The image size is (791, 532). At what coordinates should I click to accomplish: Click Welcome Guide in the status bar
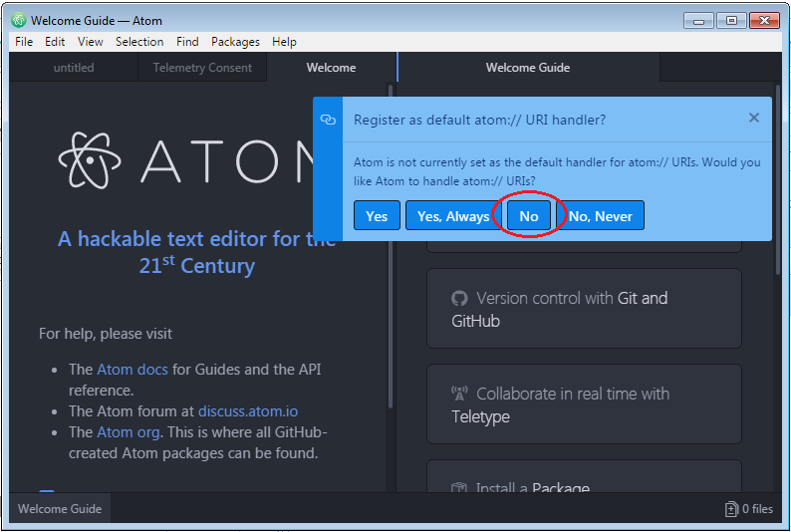pyautogui.click(x=60, y=509)
